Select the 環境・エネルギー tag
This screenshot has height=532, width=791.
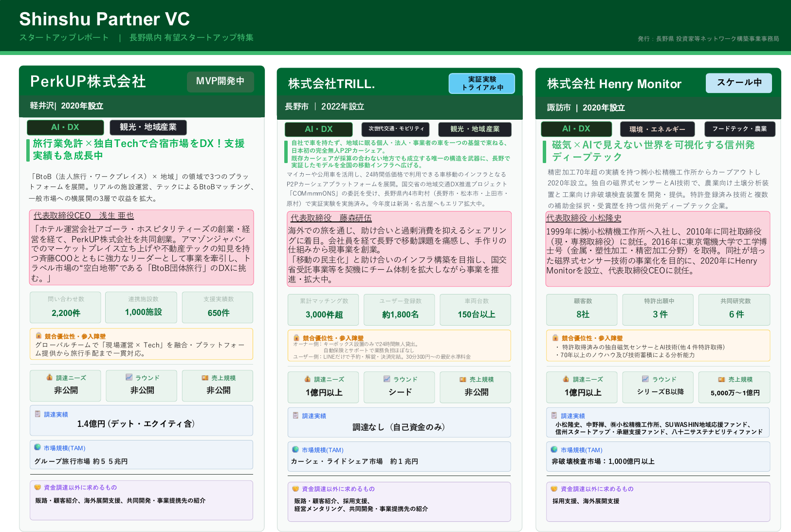[x=657, y=129]
